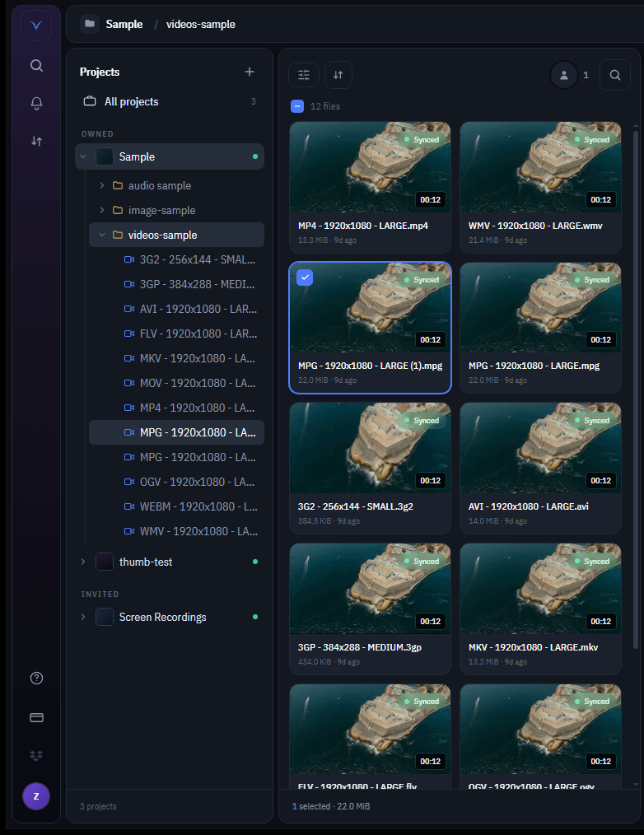Collapse the Sample project
This screenshot has width=644, height=835.
(x=83, y=156)
